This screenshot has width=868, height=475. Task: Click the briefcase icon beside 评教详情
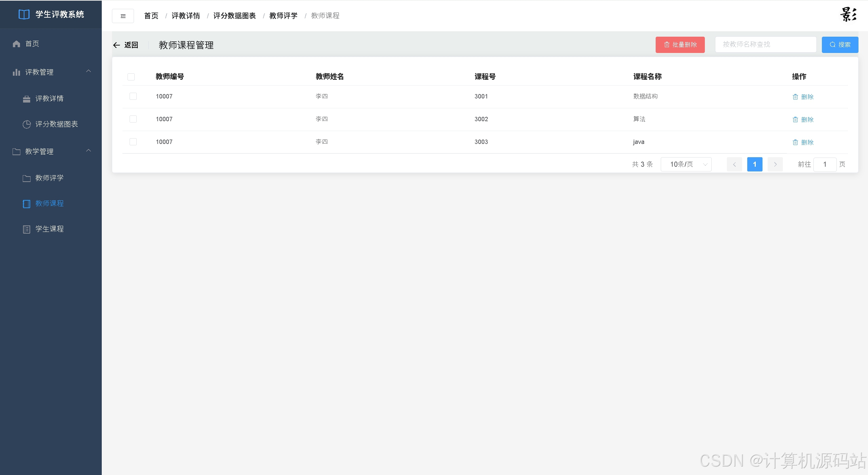pos(26,99)
